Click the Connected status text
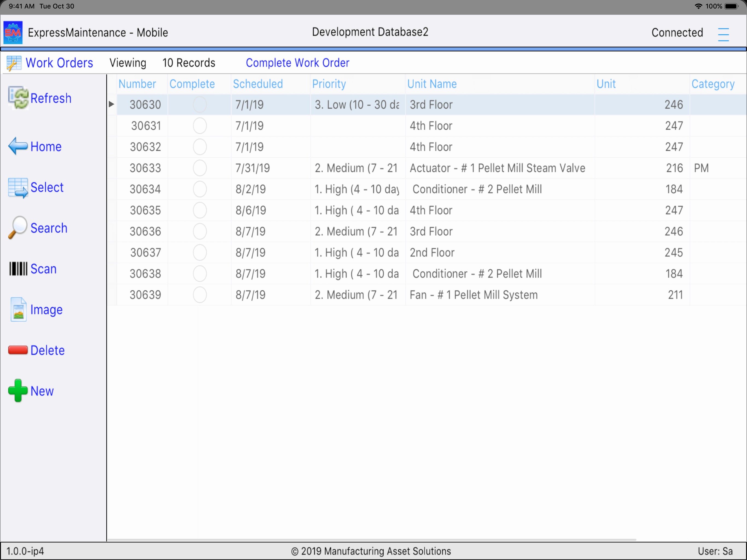This screenshot has width=747, height=560. 677,33
